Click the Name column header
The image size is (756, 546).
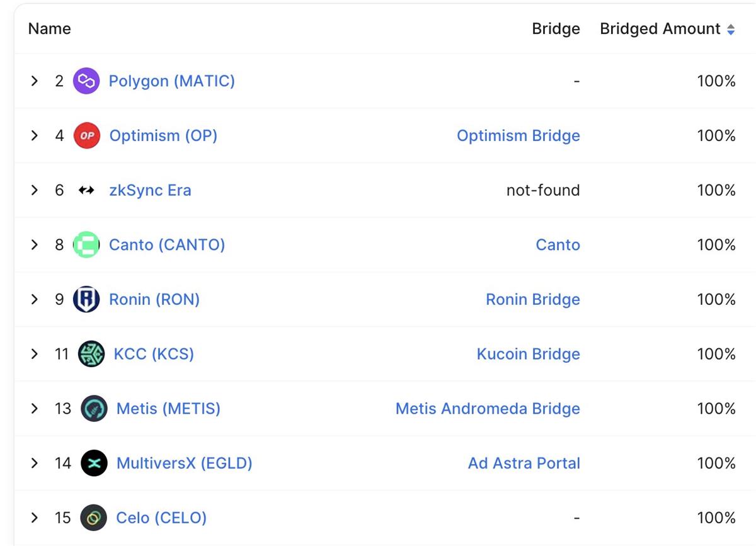coord(50,29)
